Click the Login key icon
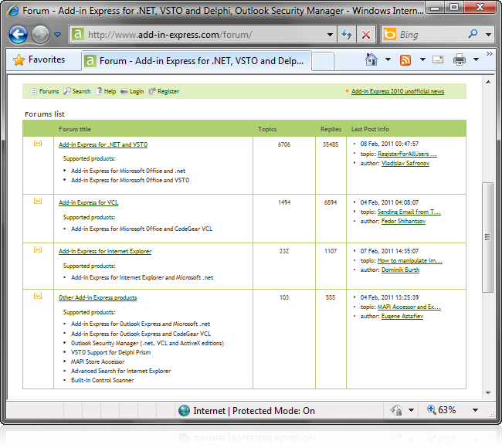This screenshot has height=448, width=502. point(124,92)
